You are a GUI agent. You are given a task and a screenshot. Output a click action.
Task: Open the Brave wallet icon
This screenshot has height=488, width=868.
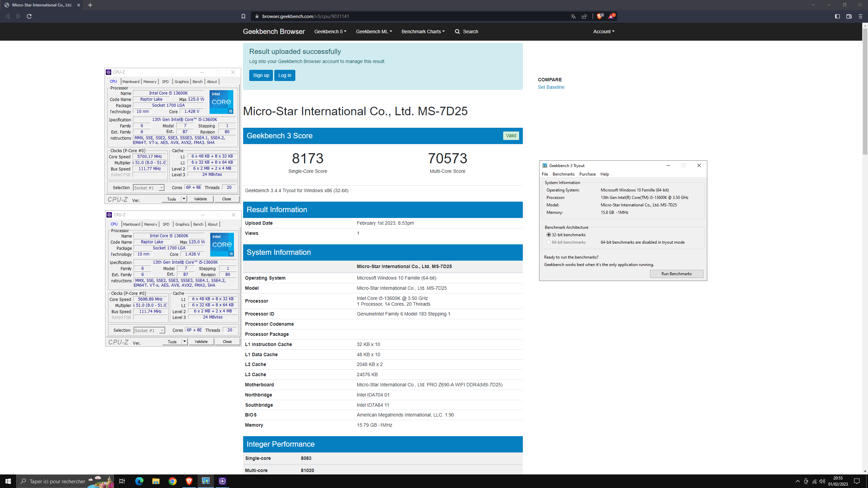849,16
